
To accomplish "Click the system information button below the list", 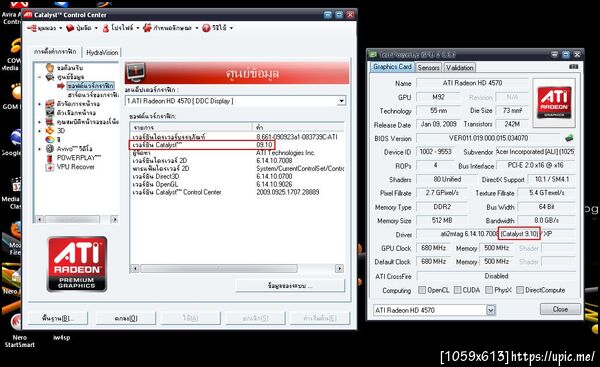I will coord(290,285).
